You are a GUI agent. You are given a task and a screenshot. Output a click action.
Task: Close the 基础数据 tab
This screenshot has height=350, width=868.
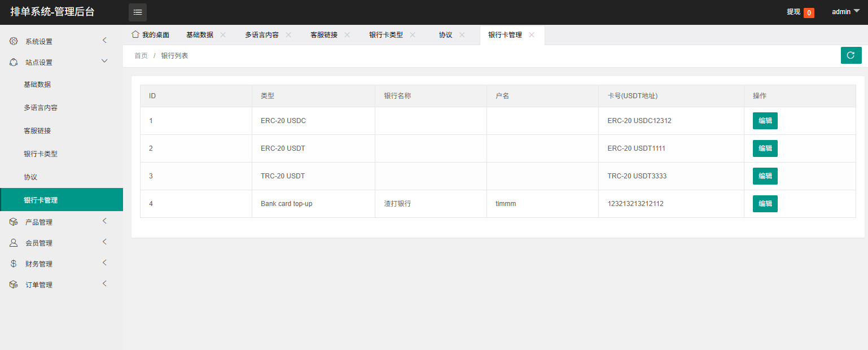[x=223, y=34]
